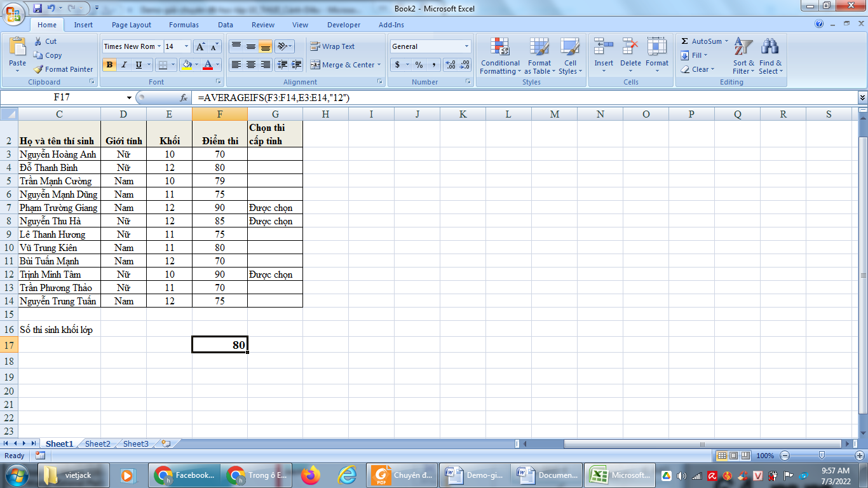Click Insert Worksheet tab icon
This screenshot has height=488, width=868.
pyautogui.click(x=166, y=444)
